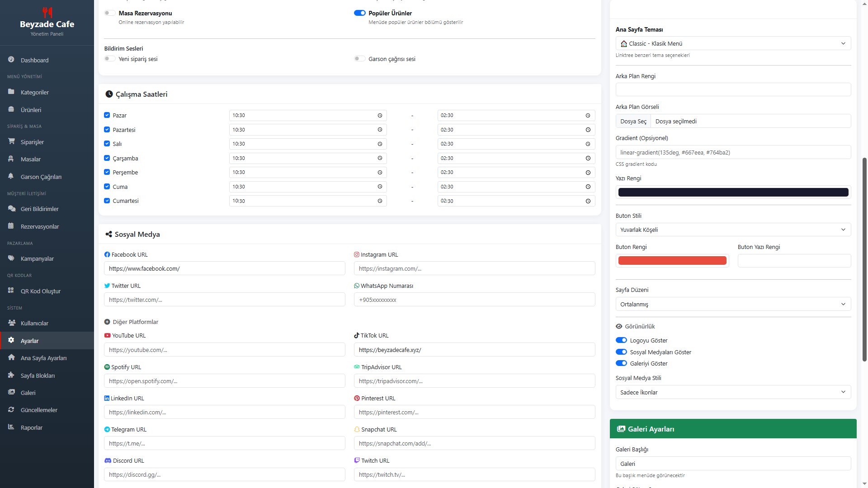Open the red Buton Rengi color swatch
The height and width of the screenshot is (488, 868).
click(x=672, y=261)
